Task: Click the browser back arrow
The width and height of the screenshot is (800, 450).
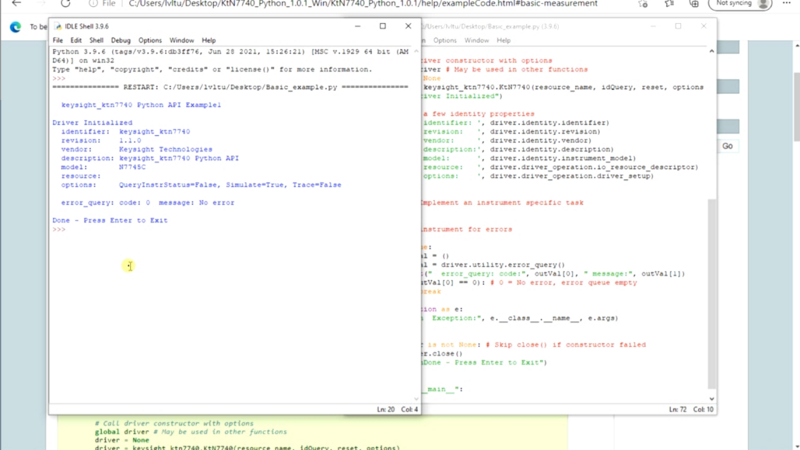Action: (x=16, y=4)
